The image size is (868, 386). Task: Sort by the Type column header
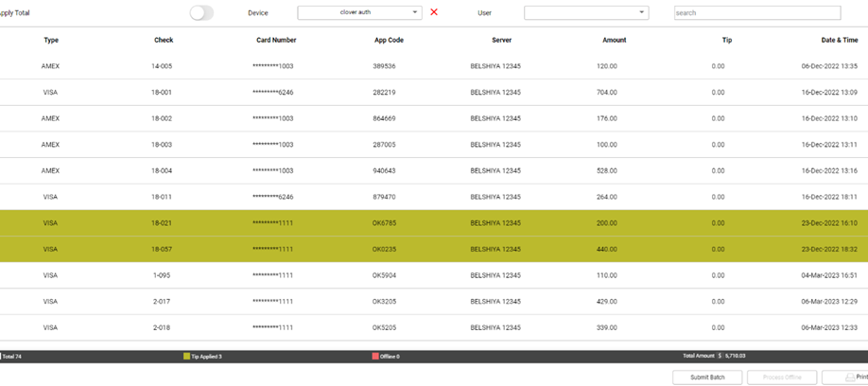coord(51,41)
